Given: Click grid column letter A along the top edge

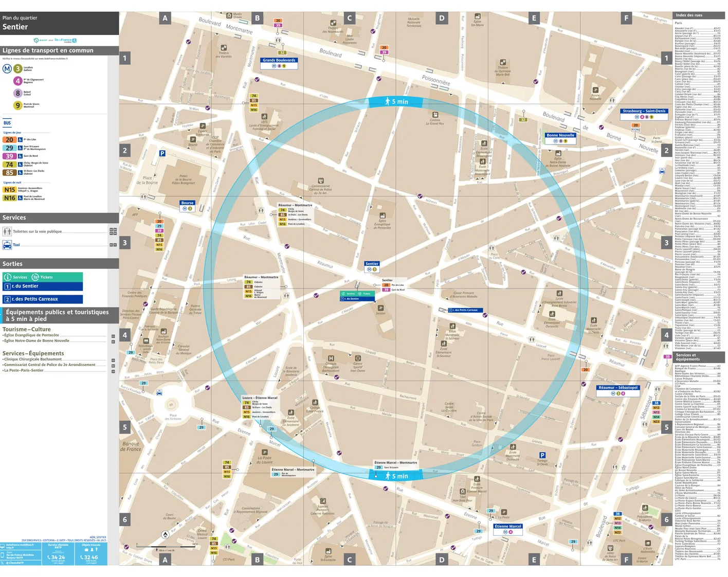Looking at the screenshot, I should 165,18.
